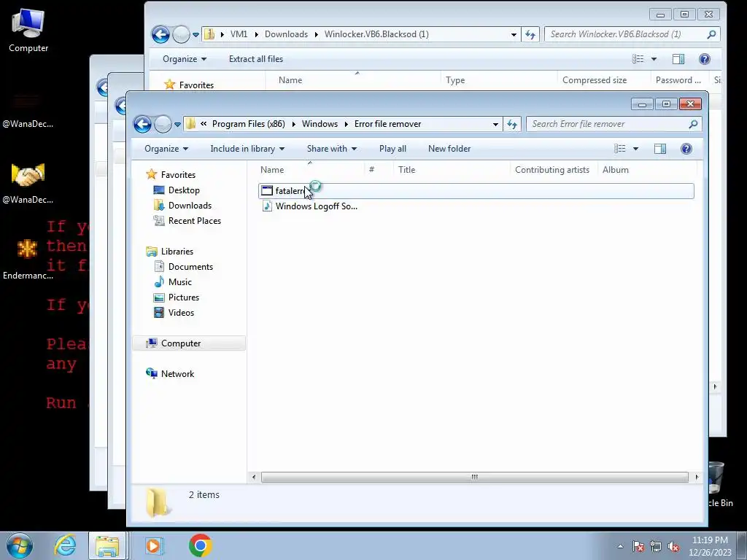The width and height of the screenshot is (747, 560).
Task: Click Error file remover breadcrumb segment
Action: (387, 124)
